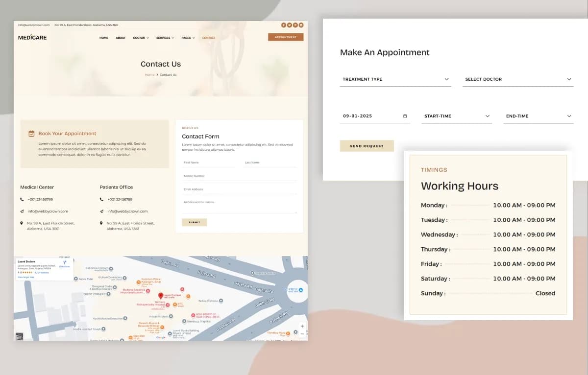
Task: Click the TIMINGS label
Action: tap(434, 170)
